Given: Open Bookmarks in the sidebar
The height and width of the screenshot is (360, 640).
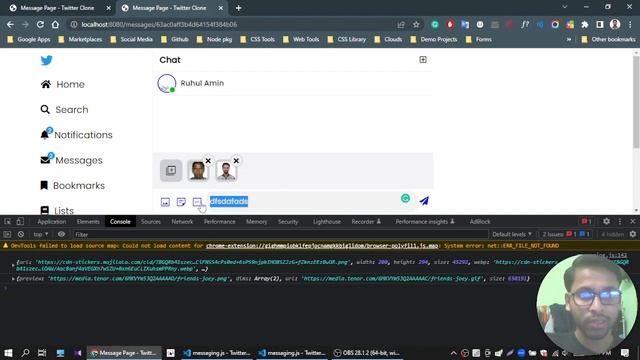Looking at the screenshot, I should click(x=73, y=185).
